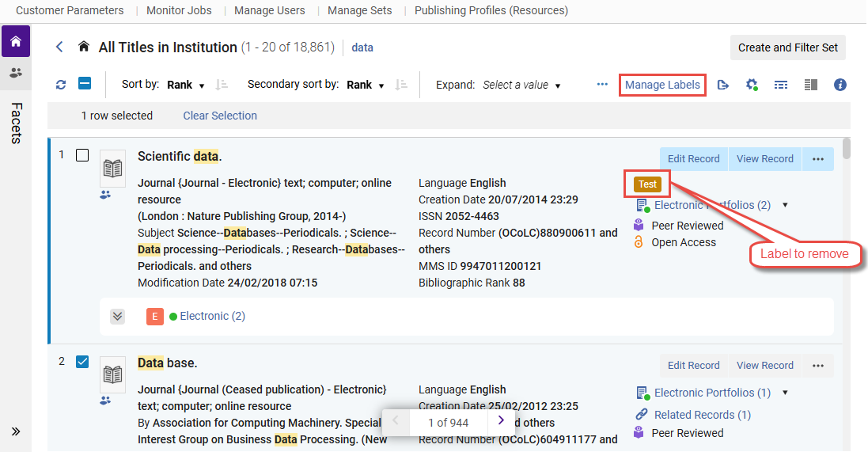
Task: Open row actions ellipsis for Scientific data
Action: 818,159
